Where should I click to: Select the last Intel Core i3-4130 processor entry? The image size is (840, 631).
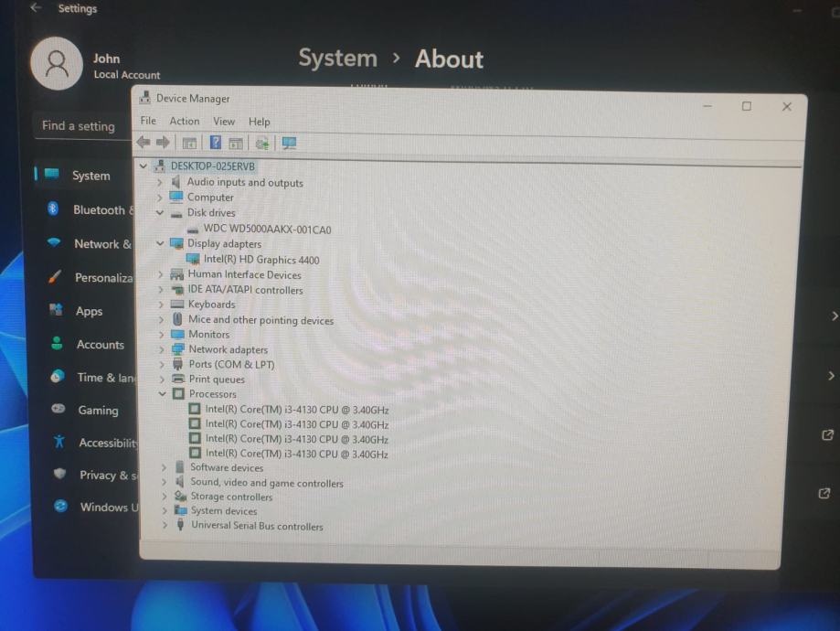(x=297, y=454)
